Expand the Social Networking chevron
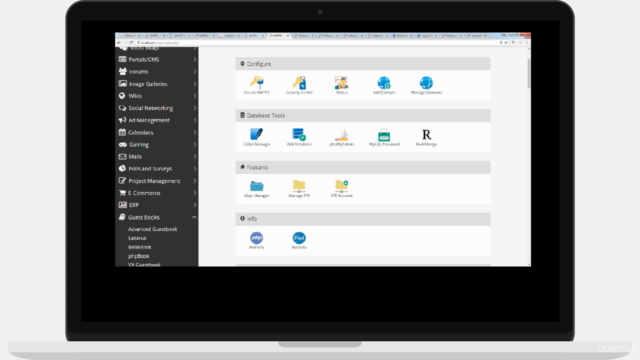Screen dimensions: 640x360 pos(195,108)
